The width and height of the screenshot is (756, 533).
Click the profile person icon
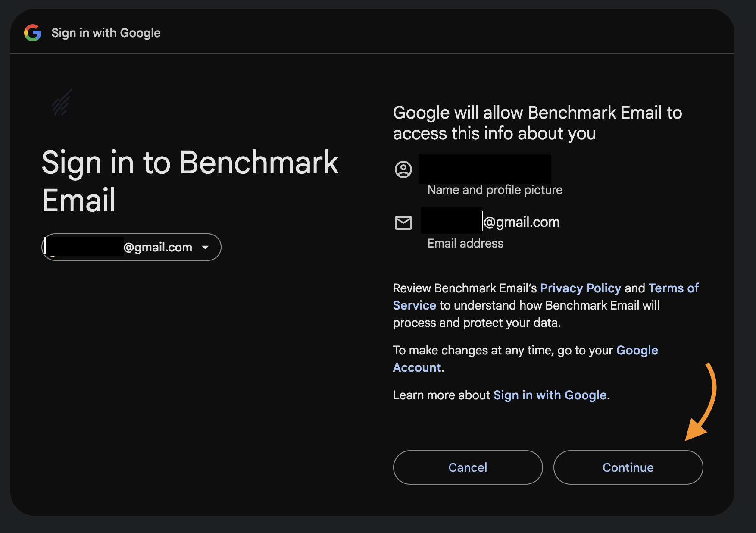tap(403, 169)
